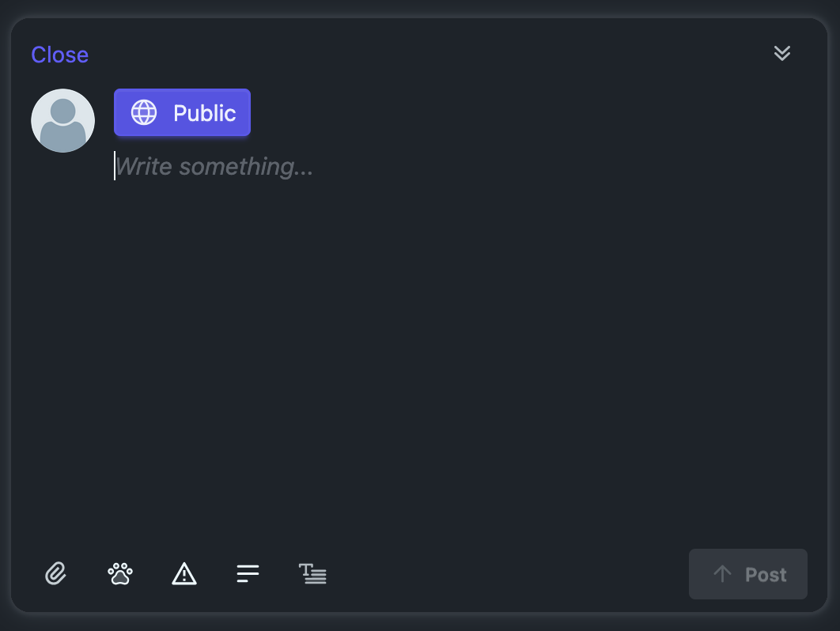Click the Close link
This screenshot has height=631, width=840.
[x=59, y=55]
